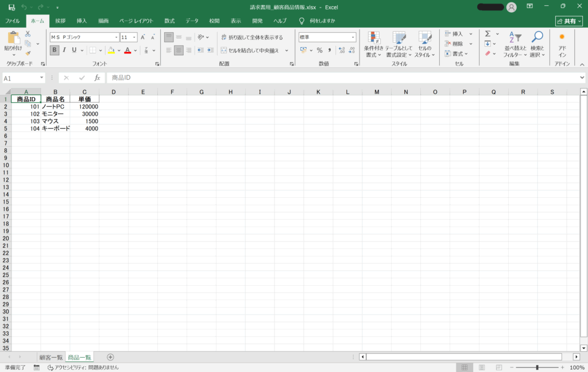This screenshot has width=588, height=372.
Task: Open the font name dropdown MS Pゴシック
Action: [116, 37]
